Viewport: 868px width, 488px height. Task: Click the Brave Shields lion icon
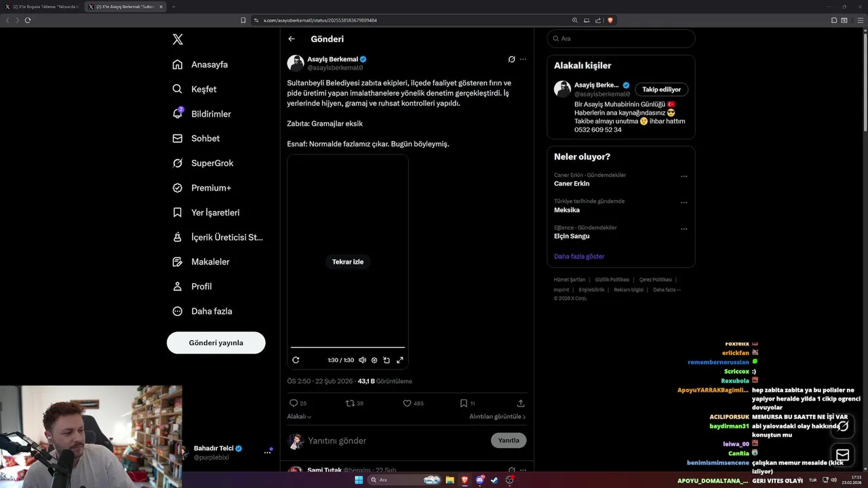point(610,20)
